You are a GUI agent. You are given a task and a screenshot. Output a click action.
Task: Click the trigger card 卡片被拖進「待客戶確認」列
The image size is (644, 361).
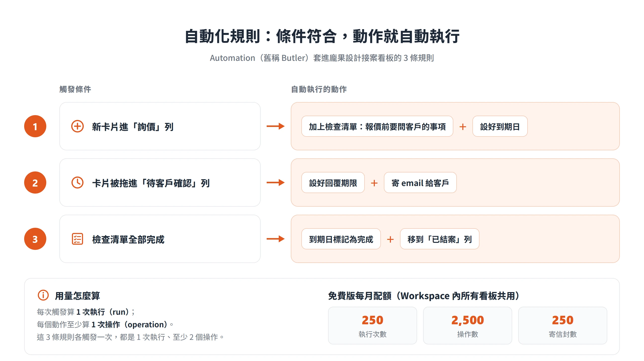[160, 183]
